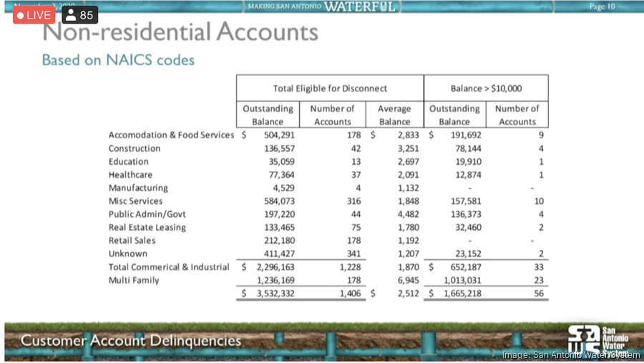This screenshot has height=363, width=644.
Task: Click the red LIVE badge
Action: [34, 15]
